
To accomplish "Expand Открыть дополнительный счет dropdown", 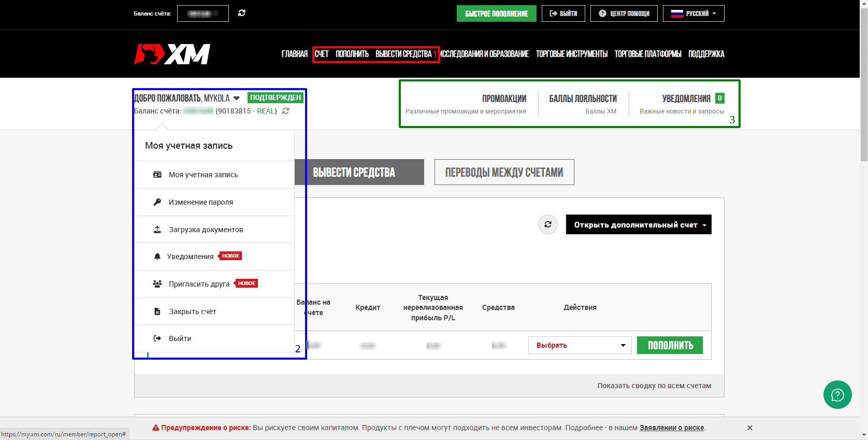I will tap(639, 224).
